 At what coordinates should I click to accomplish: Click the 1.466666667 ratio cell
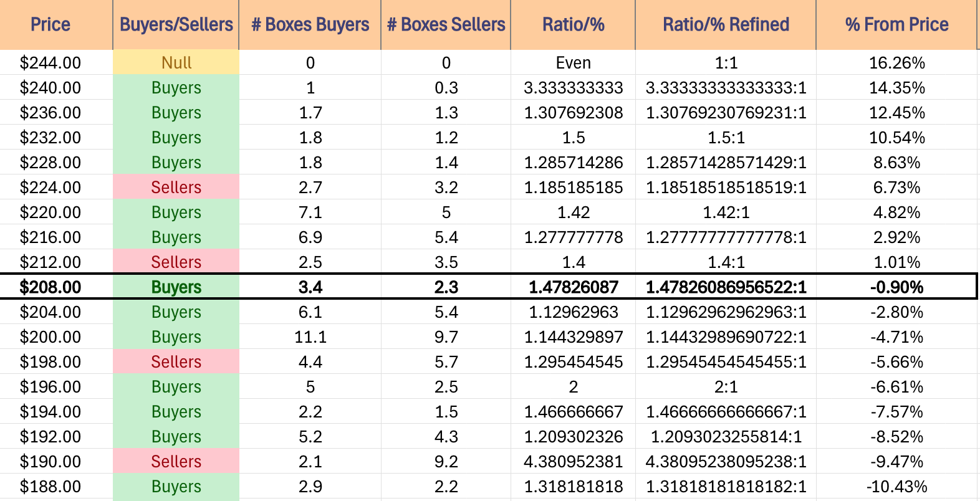click(x=573, y=411)
